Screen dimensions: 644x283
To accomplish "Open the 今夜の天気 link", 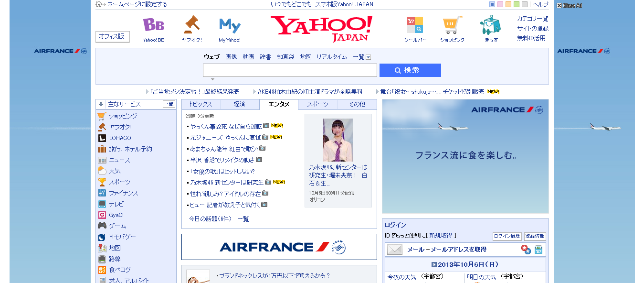I will click(x=401, y=277).
